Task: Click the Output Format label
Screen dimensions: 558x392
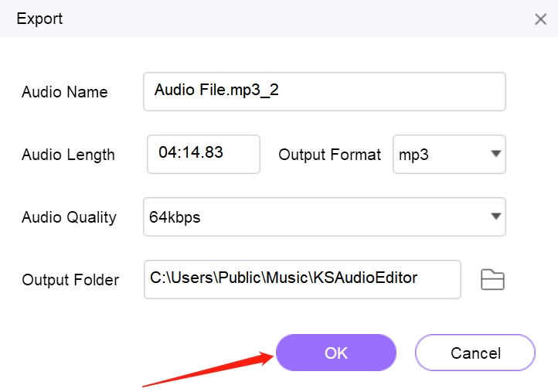Action: point(329,155)
